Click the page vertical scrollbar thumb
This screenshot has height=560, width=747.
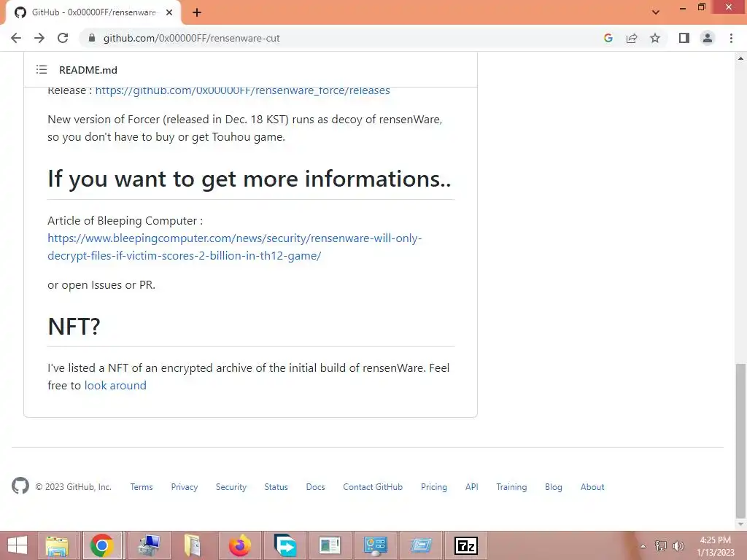[x=740, y=440]
